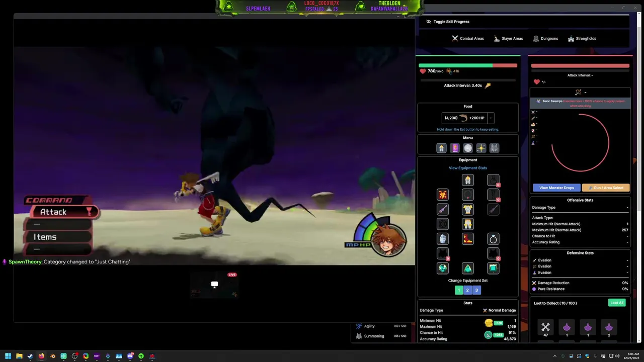Open Firefox from the taskbar
The height and width of the screenshot is (362, 644).
pos(41,356)
